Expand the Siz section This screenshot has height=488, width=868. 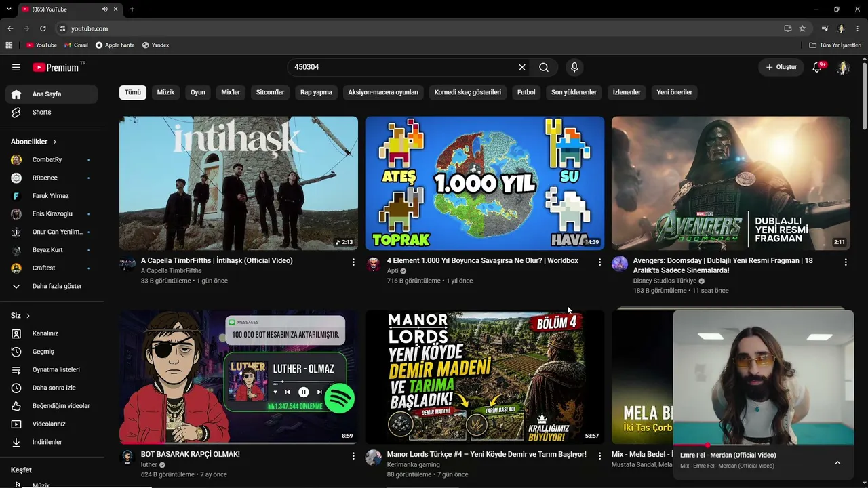20,316
